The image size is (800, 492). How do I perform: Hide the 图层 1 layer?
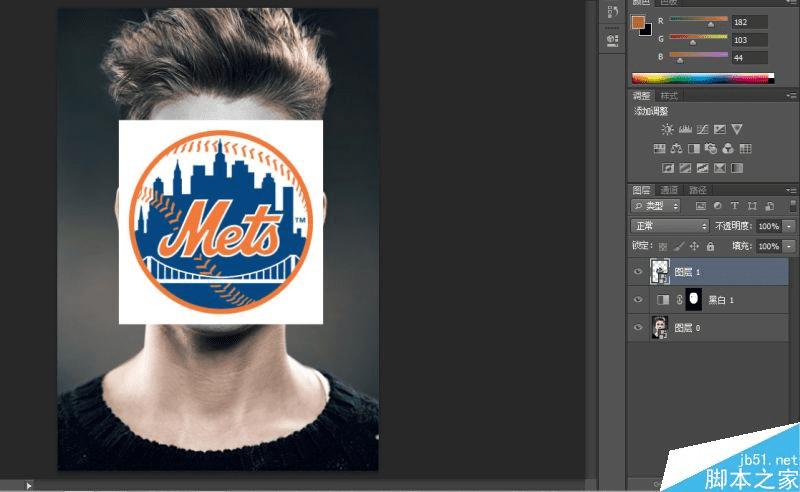click(x=638, y=272)
